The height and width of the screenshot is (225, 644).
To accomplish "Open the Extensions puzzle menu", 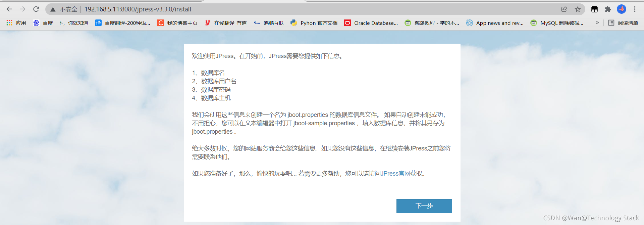I will click(608, 9).
